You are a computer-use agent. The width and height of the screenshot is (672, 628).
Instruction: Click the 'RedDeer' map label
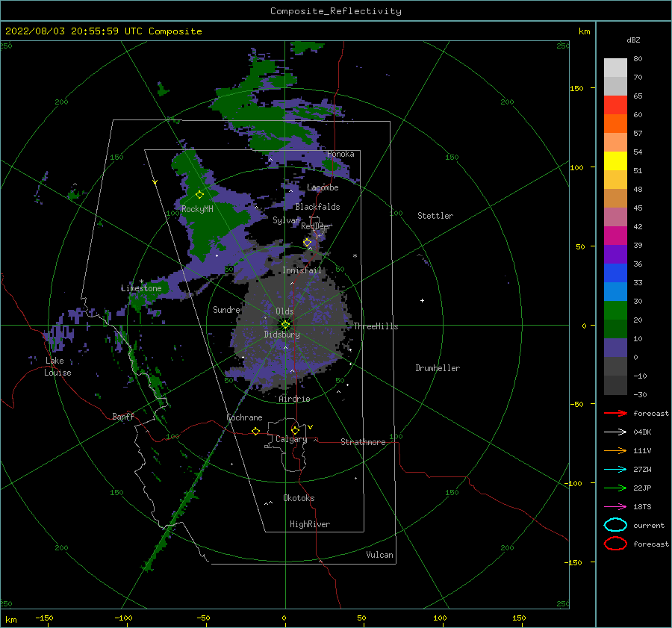[x=317, y=226]
